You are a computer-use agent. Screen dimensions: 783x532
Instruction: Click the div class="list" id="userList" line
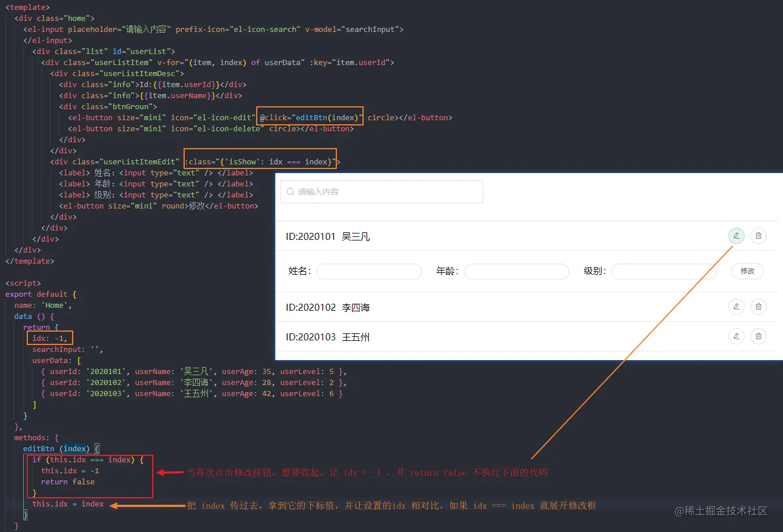coord(103,51)
